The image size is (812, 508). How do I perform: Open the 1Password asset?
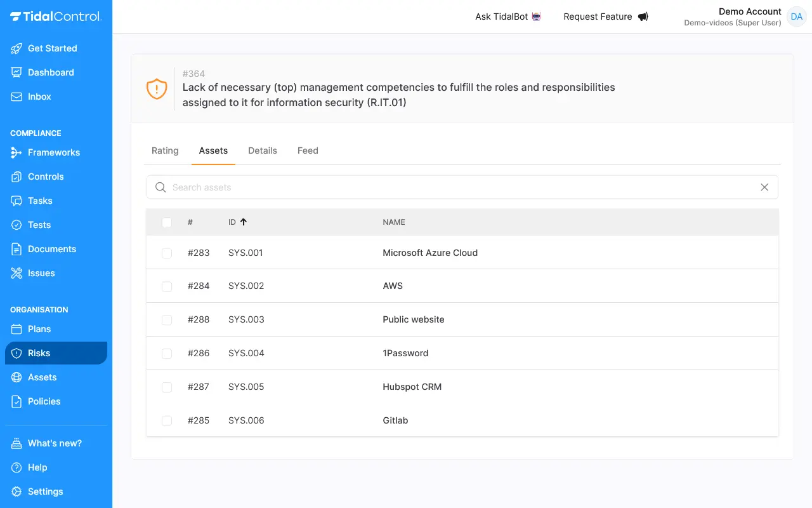point(405,353)
